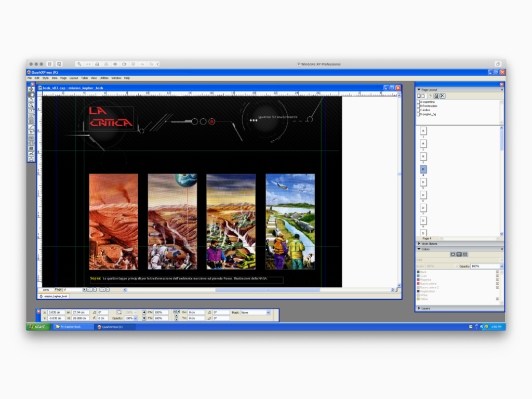Image resolution: width=532 pixels, height=399 pixels.
Task: Select the Picture Box tool
Action: click(x=31, y=116)
